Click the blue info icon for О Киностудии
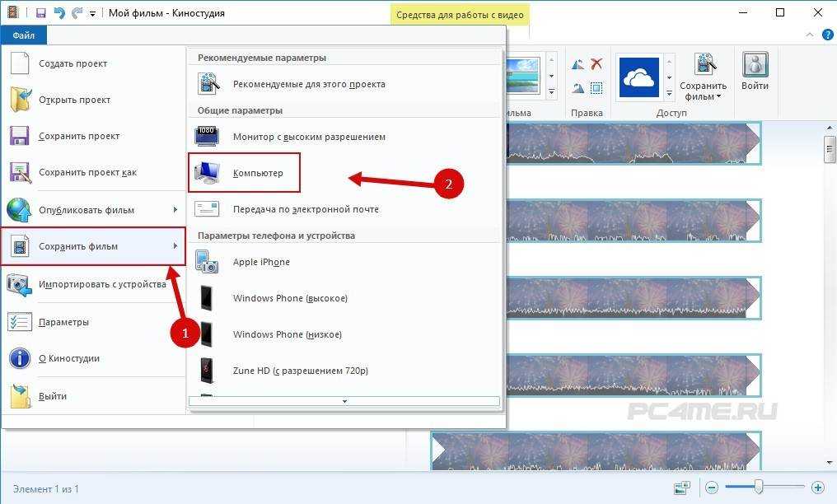The height and width of the screenshot is (504, 837). pyautogui.click(x=20, y=358)
